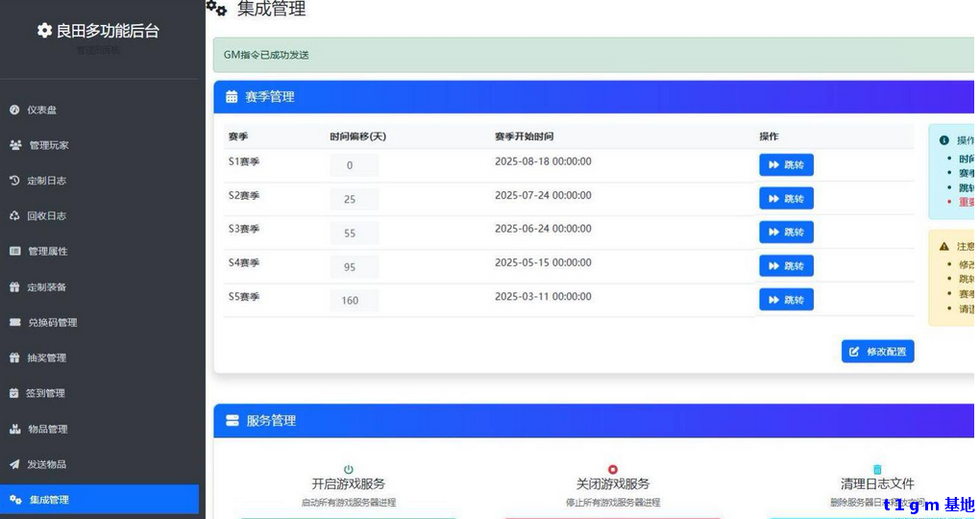Open 仪表盘 in the sidebar
Screen dimensions: 980x519
(99, 110)
